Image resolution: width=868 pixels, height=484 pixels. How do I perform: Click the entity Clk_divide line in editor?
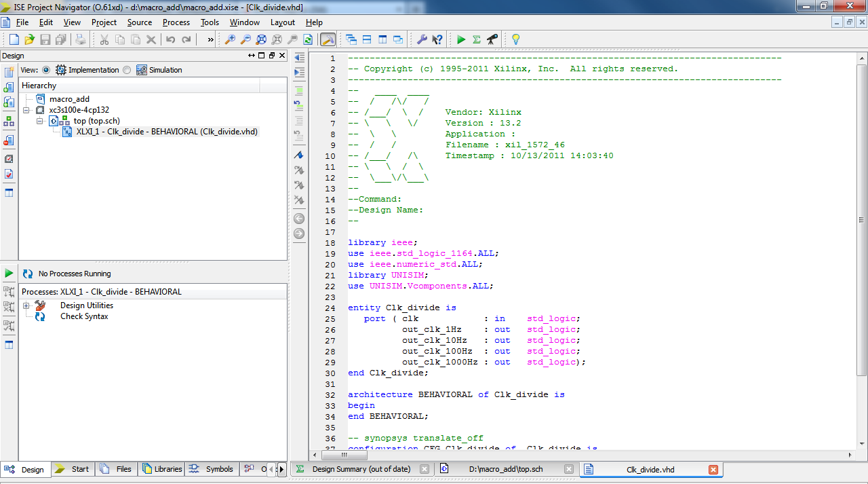(x=402, y=308)
